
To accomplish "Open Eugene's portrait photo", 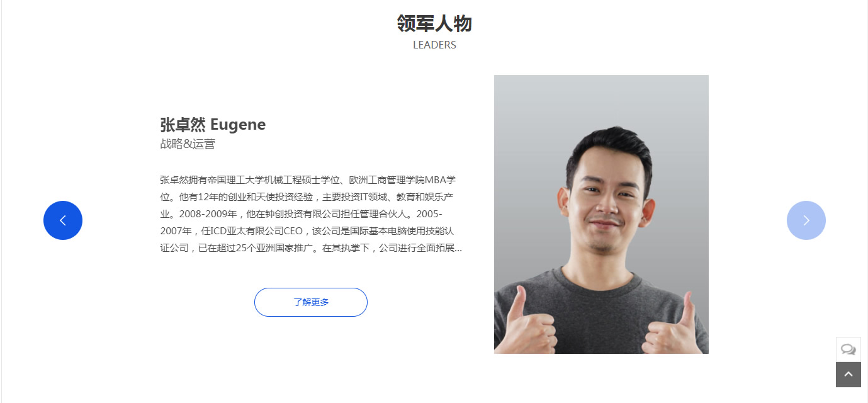I will (x=601, y=214).
